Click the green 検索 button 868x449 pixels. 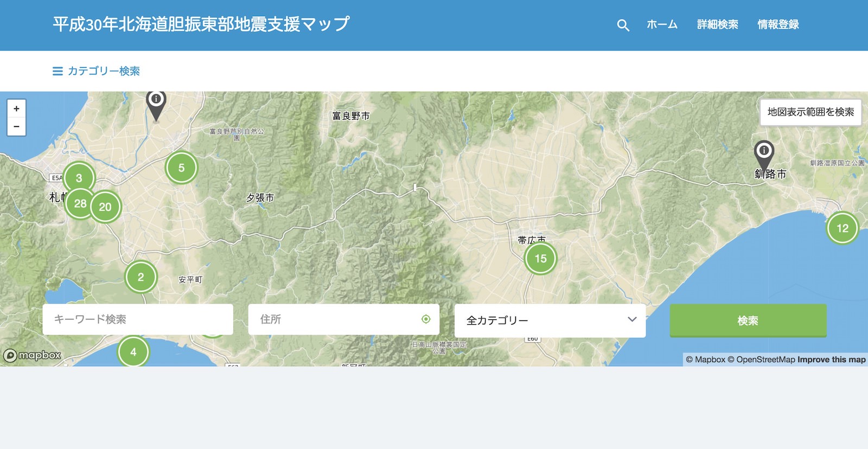tap(748, 320)
